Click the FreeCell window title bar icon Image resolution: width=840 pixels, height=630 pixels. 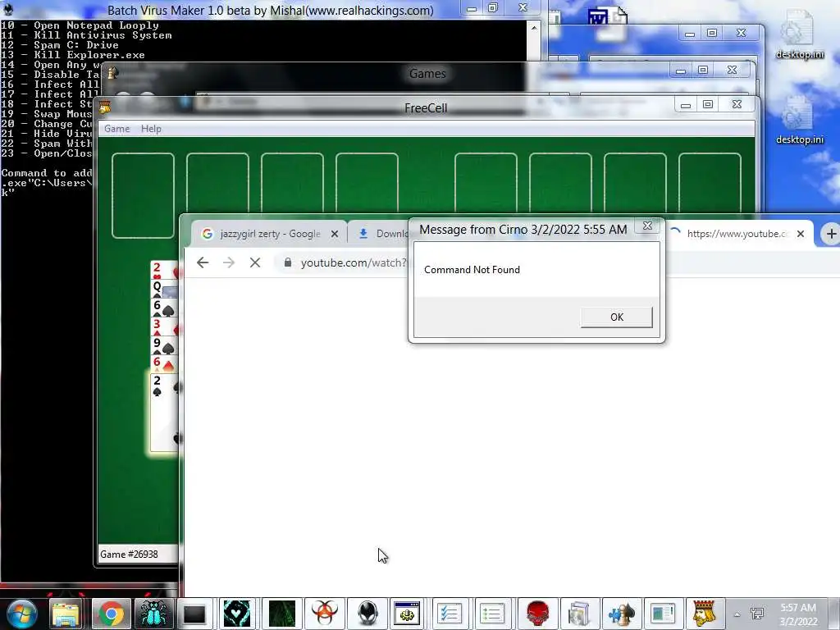pos(105,107)
